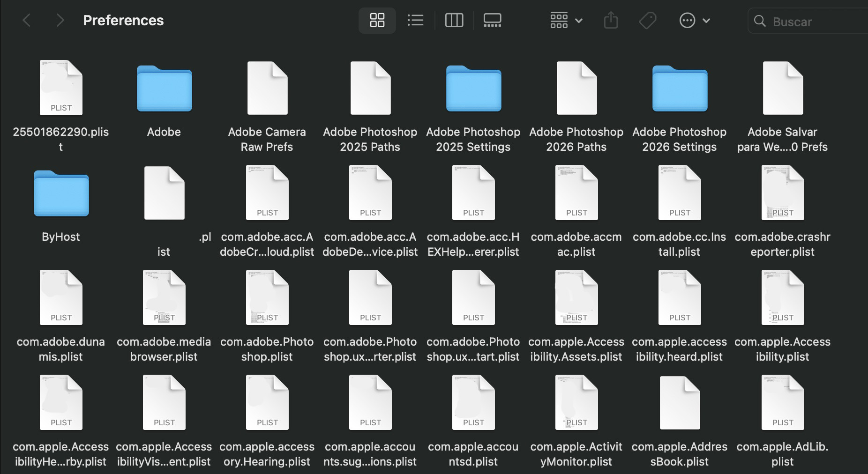Open the grouping options dropdown
868x474 pixels.
[x=566, y=20]
